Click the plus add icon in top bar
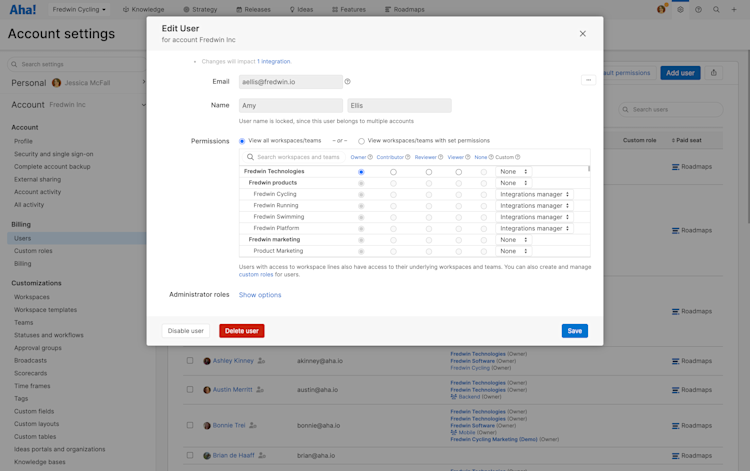 pos(734,10)
